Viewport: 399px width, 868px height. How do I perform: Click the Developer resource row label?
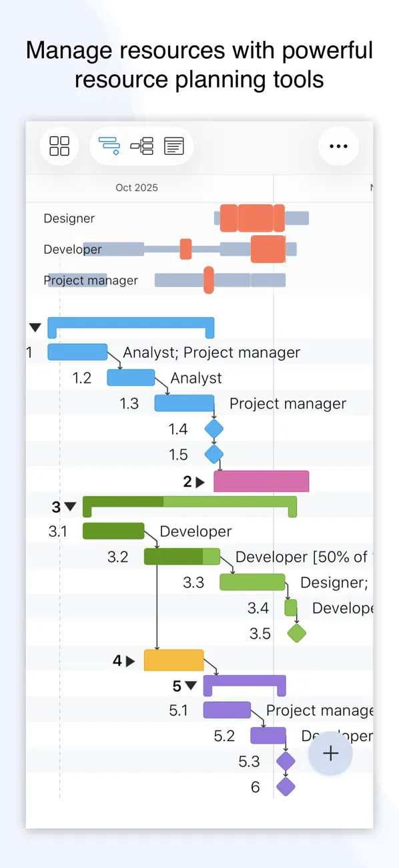tap(73, 249)
